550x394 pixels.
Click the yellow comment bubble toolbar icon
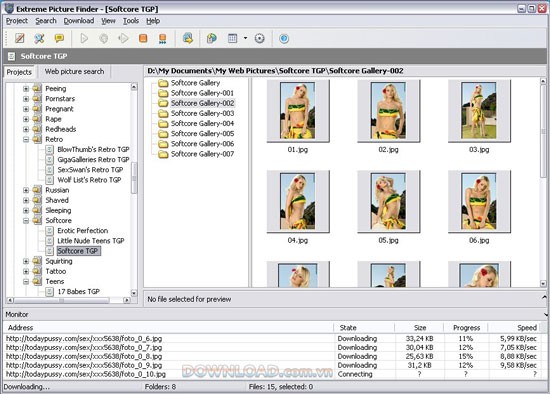pyautogui.click(x=59, y=38)
